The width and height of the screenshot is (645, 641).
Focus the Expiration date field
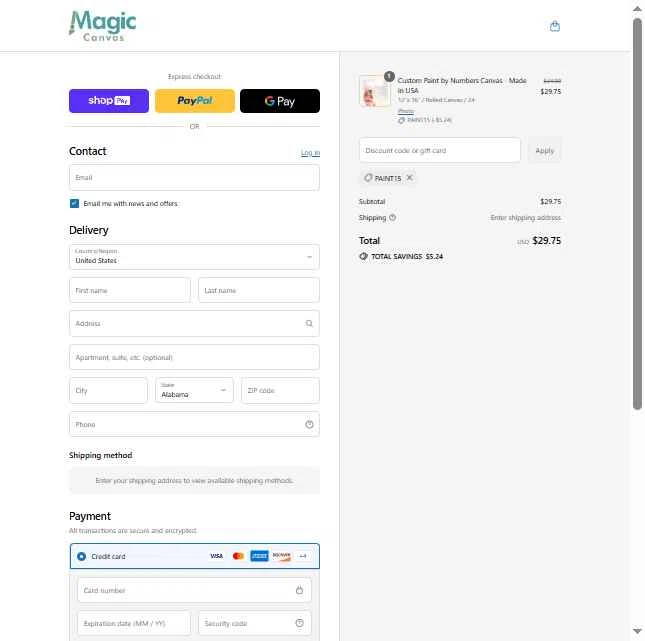(x=134, y=623)
